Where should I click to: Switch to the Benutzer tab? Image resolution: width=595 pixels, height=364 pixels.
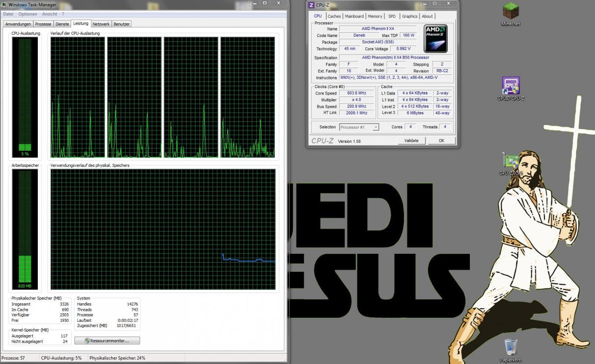coord(121,24)
